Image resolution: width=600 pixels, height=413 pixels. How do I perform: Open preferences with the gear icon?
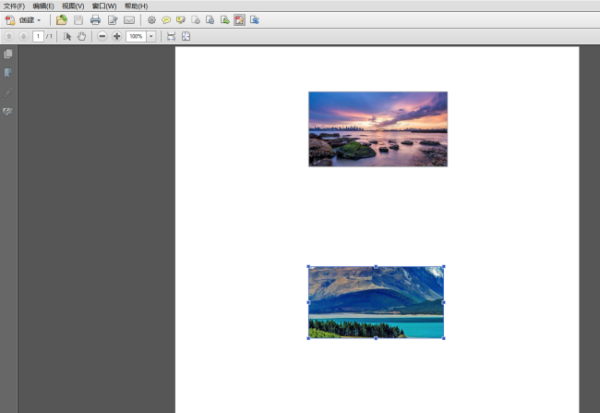(152, 20)
